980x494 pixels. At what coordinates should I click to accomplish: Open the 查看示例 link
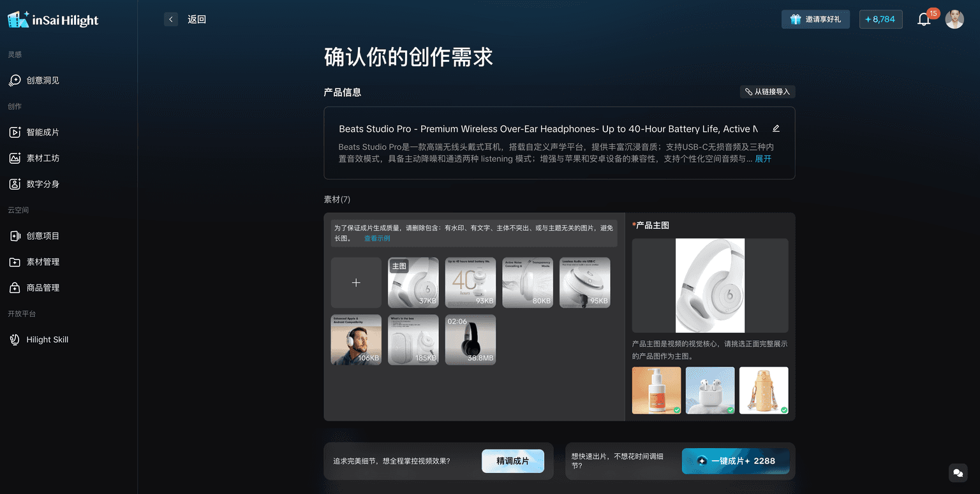[x=377, y=238]
